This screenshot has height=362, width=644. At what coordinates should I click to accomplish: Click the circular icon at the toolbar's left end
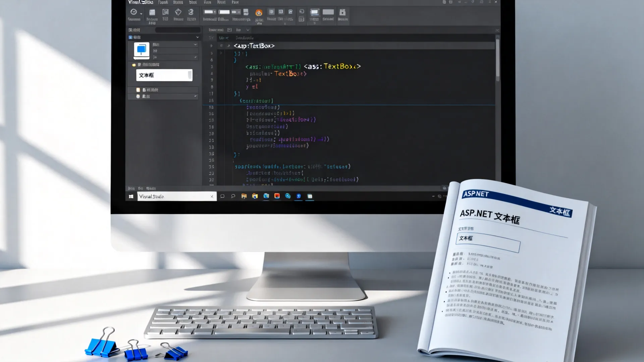[133, 12]
